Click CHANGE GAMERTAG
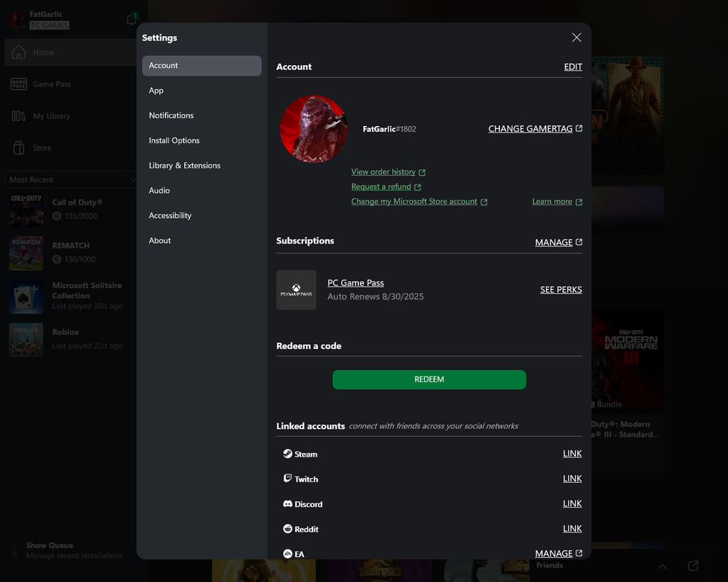Screen dimensions: 728x582 tap(535, 129)
